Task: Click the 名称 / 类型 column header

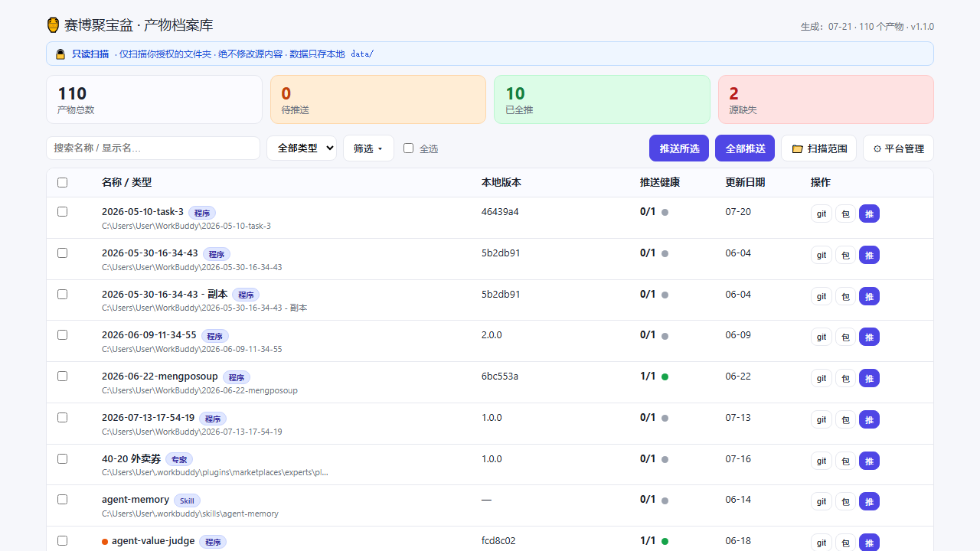Action: 127,182
